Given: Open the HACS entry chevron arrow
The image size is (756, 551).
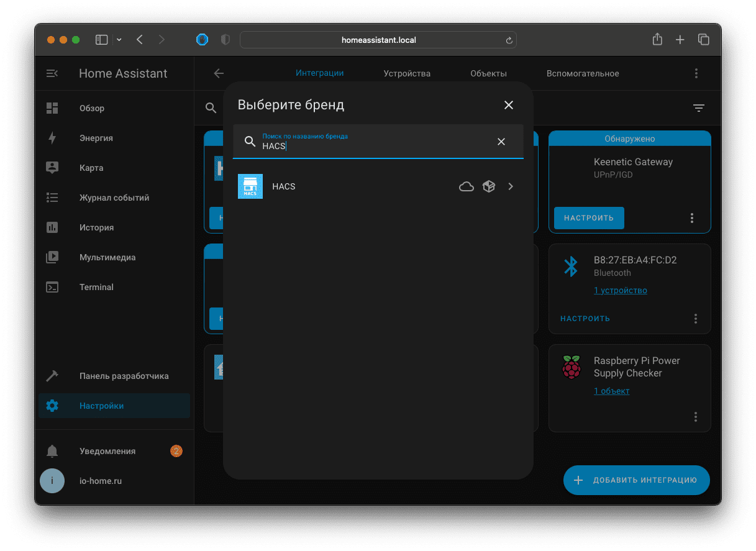Looking at the screenshot, I should pyautogui.click(x=511, y=186).
